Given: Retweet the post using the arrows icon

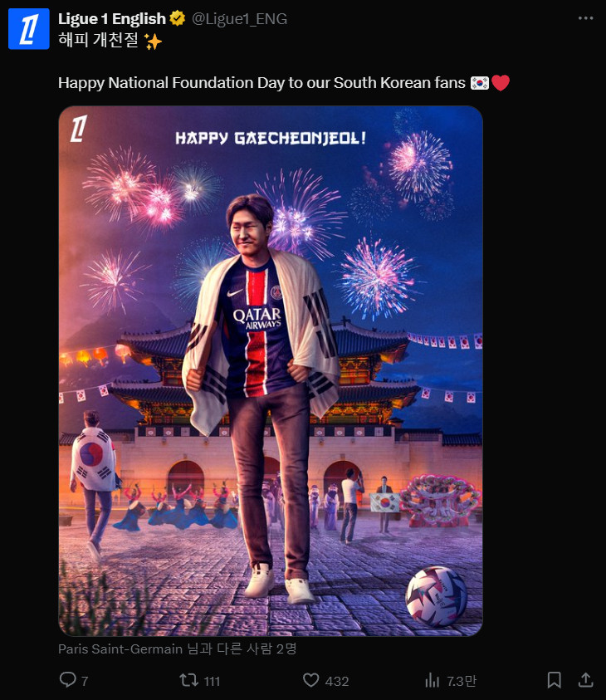Looking at the screenshot, I should click(188, 680).
